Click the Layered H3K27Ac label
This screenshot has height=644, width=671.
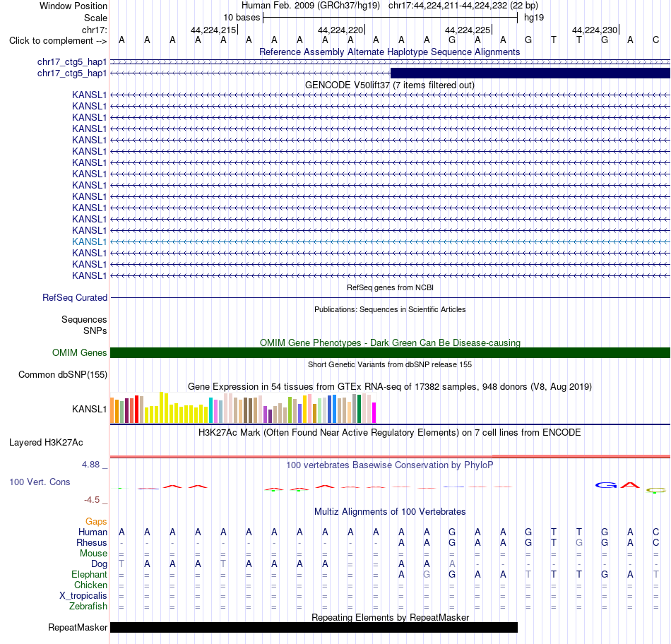coord(46,443)
